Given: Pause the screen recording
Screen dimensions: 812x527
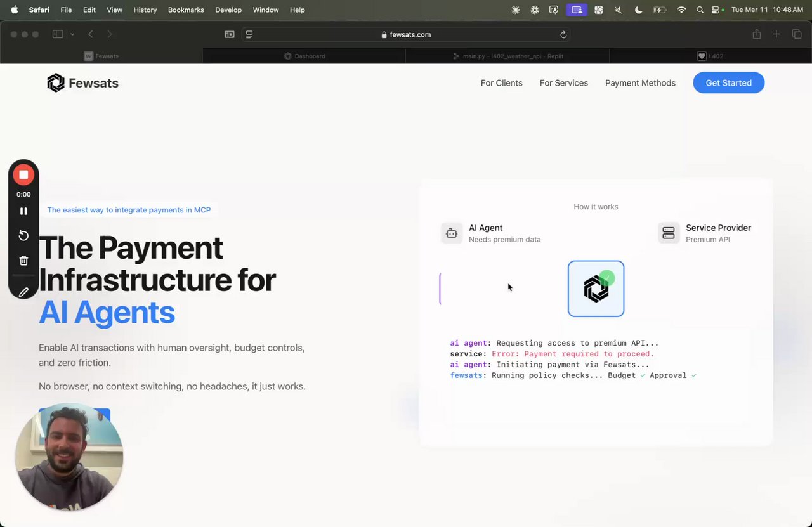Looking at the screenshot, I should 23,211.
